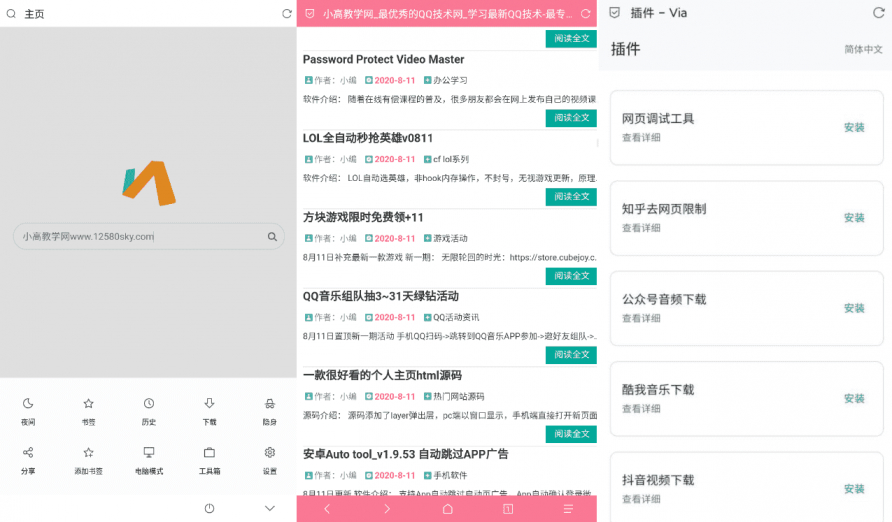
Task: Tap 查看详细 for 酷我音乐下载
Action: [x=641, y=409]
